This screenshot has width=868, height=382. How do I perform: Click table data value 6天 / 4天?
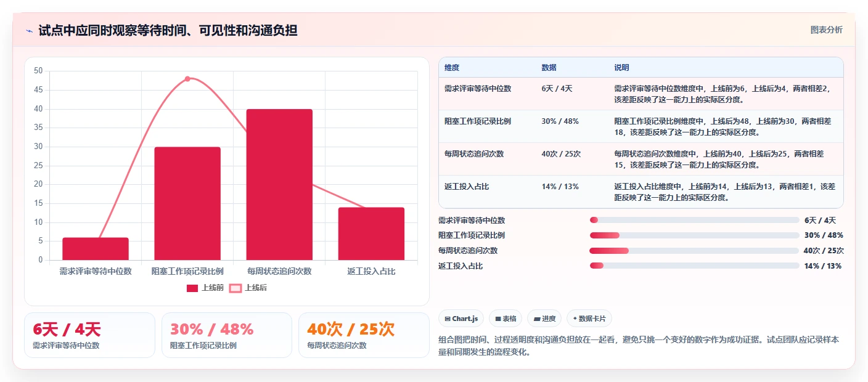click(x=557, y=88)
